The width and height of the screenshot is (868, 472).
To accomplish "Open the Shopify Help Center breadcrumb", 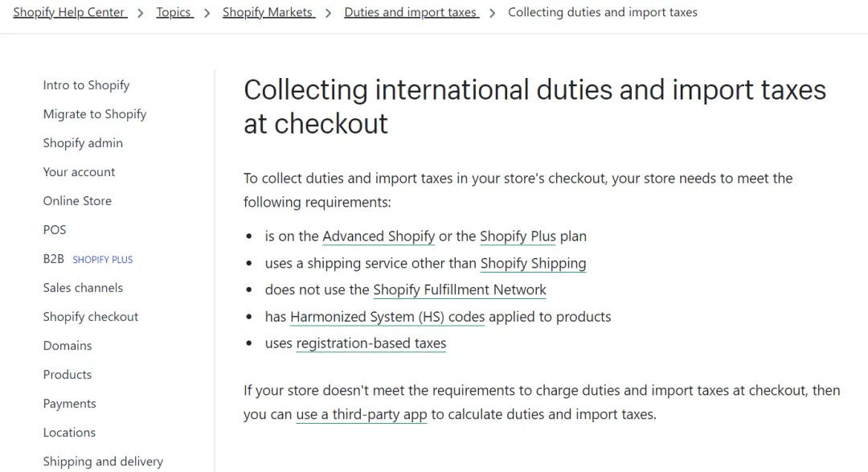I will coord(70,12).
